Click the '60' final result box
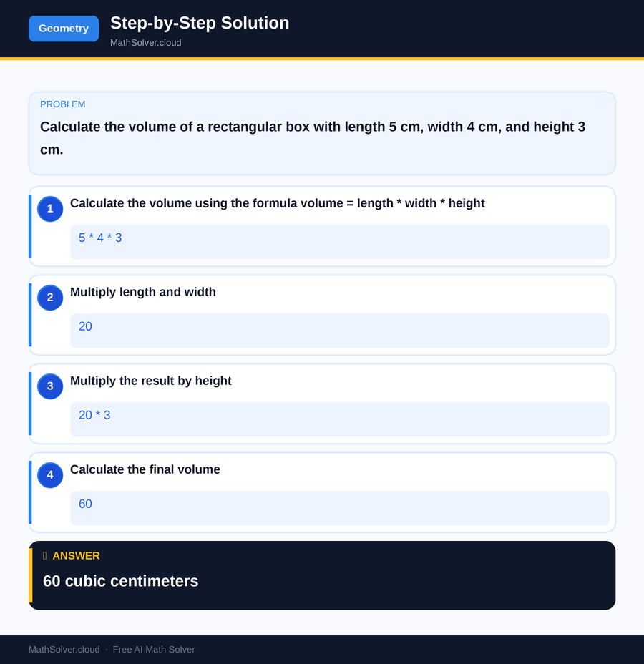 tap(339, 508)
